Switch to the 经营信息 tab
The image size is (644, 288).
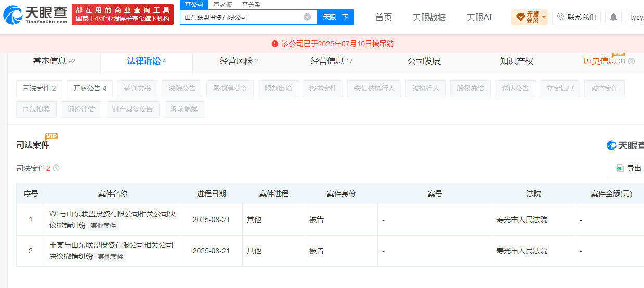tap(332, 61)
